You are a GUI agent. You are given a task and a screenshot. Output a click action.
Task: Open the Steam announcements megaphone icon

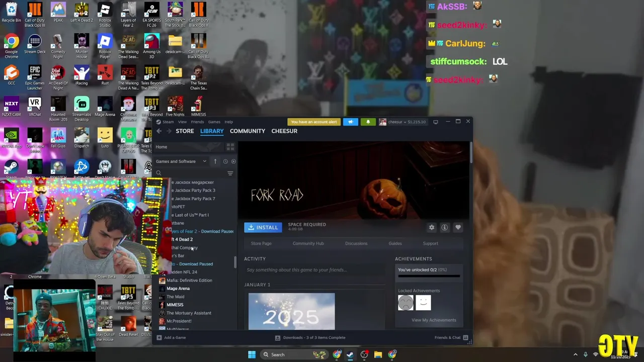(351, 122)
